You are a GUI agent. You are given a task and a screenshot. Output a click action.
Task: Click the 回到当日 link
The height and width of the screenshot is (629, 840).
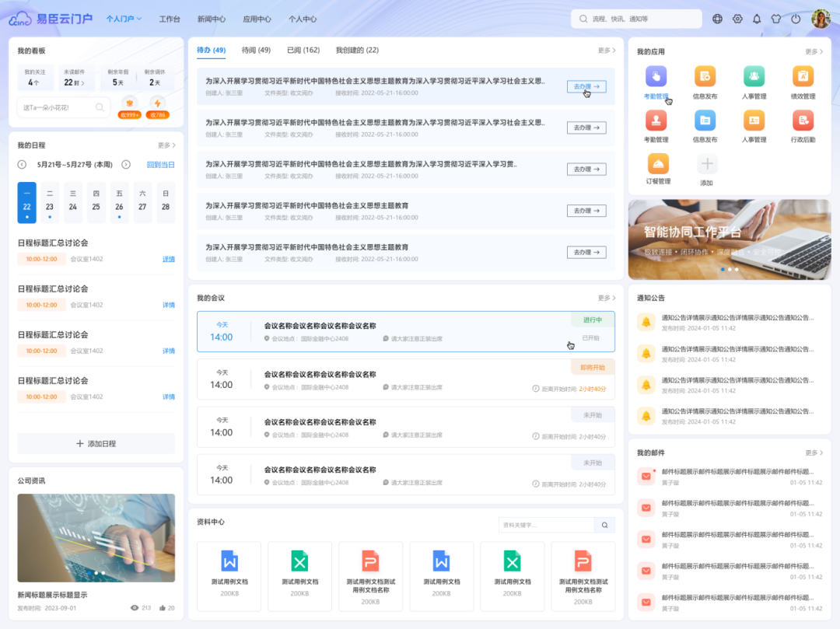pyautogui.click(x=161, y=164)
